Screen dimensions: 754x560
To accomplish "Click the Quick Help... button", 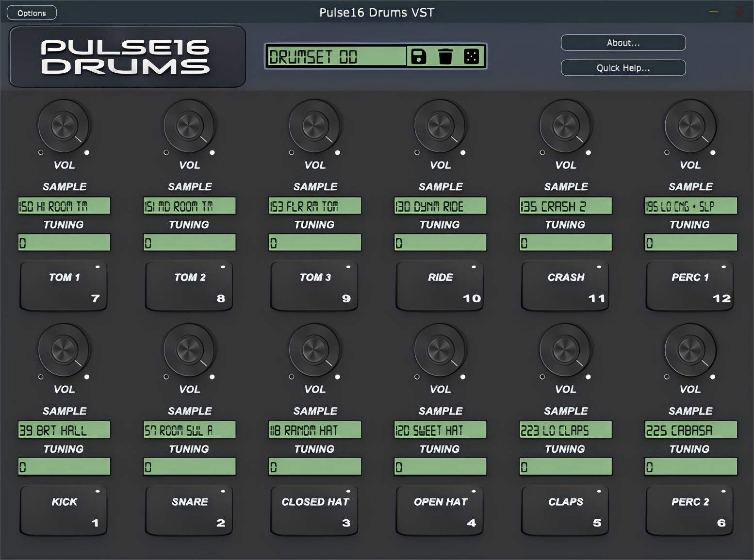I will [x=623, y=68].
